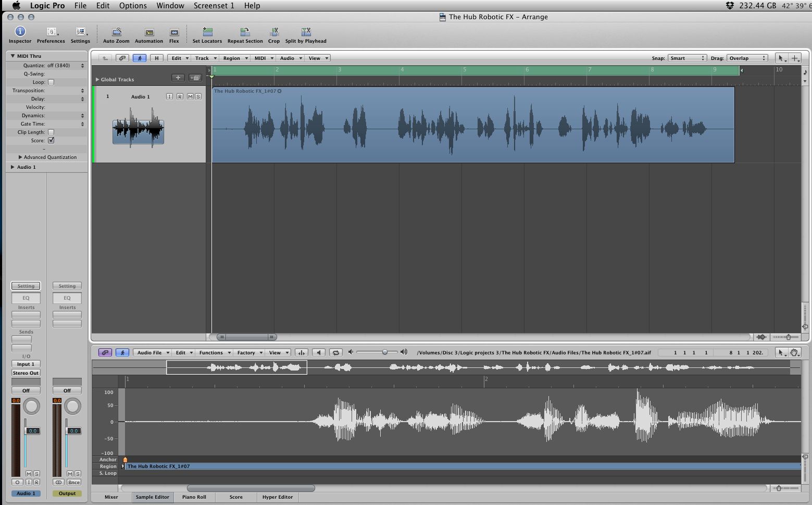Toggle Output channel strip stereo mode button
This screenshot has width=812, height=505.
point(59,483)
